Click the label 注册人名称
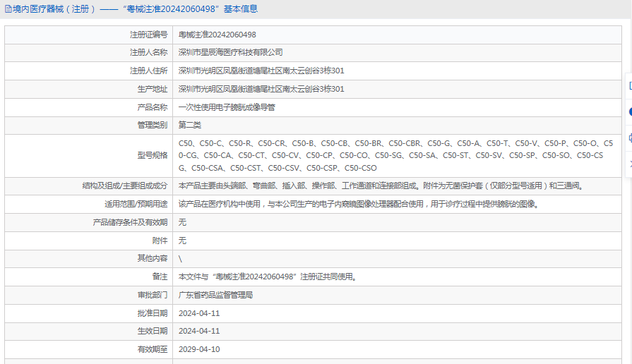632x364 pixels. click(x=148, y=52)
